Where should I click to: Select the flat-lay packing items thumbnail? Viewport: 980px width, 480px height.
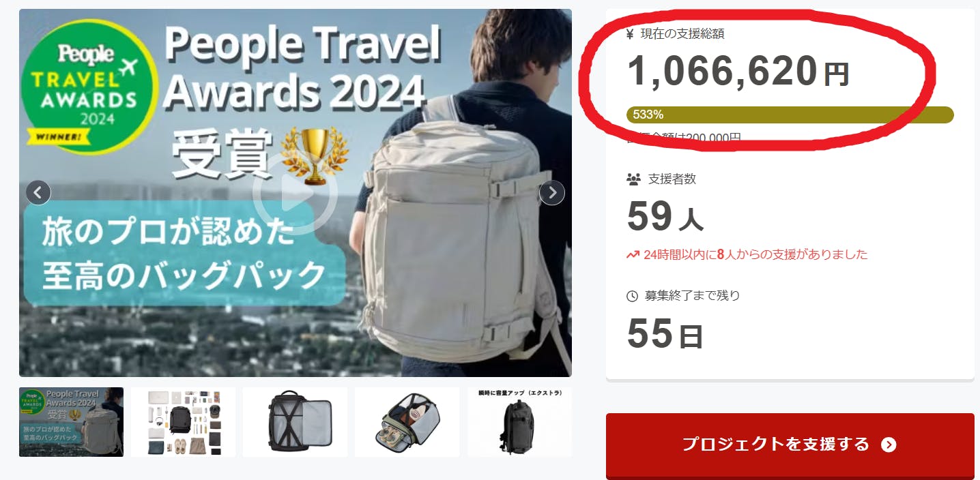(x=184, y=422)
